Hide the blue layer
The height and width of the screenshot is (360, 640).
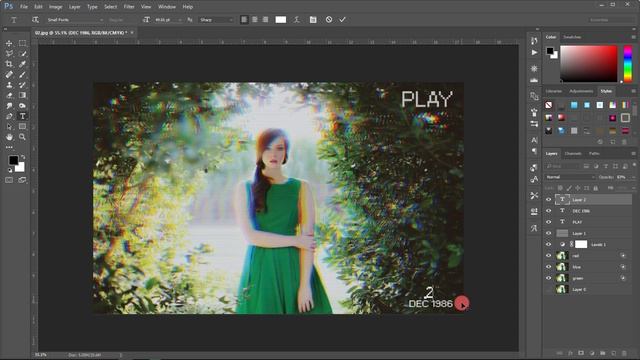pyautogui.click(x=549, y=267)
